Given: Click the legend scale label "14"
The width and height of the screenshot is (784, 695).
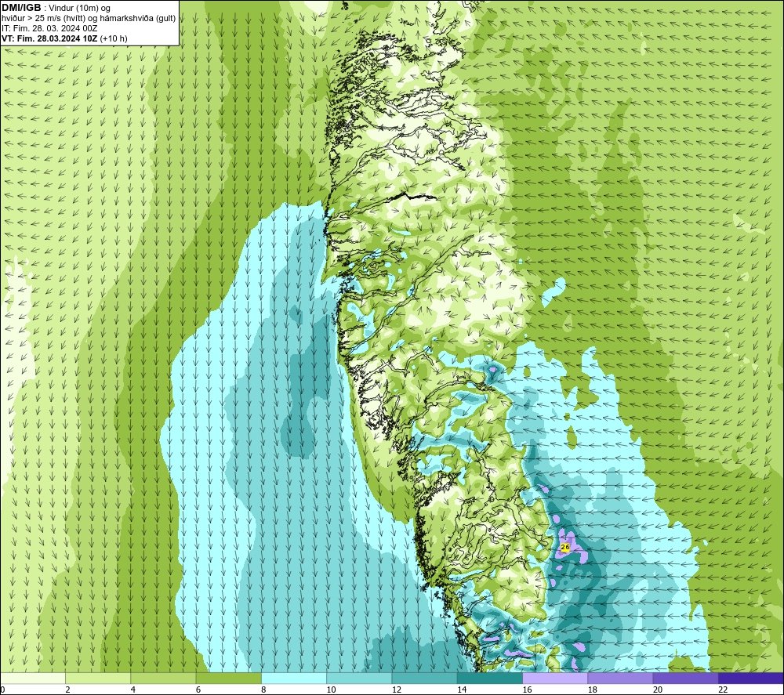Looking at the screenshot, I should pos(462,690).
